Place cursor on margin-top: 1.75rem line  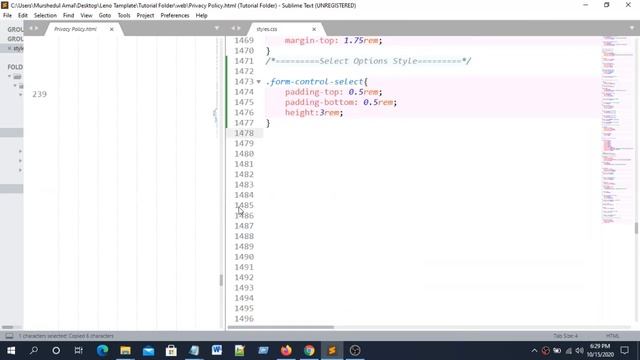pyautogui.click(x=333, y=40)
